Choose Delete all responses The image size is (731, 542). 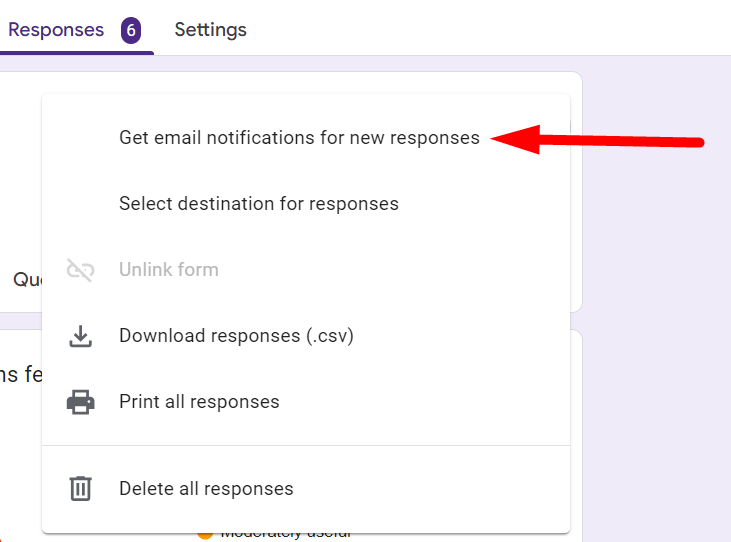pos(206,489)
